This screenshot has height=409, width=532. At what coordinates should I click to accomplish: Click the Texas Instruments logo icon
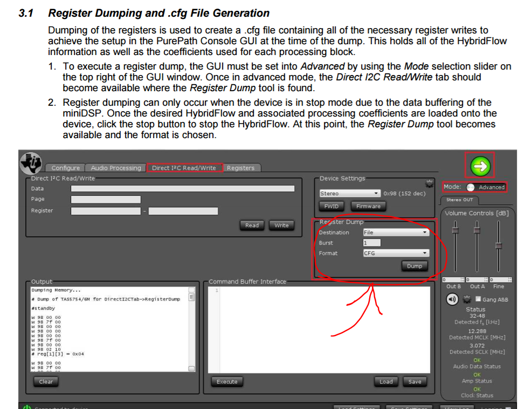31,163
